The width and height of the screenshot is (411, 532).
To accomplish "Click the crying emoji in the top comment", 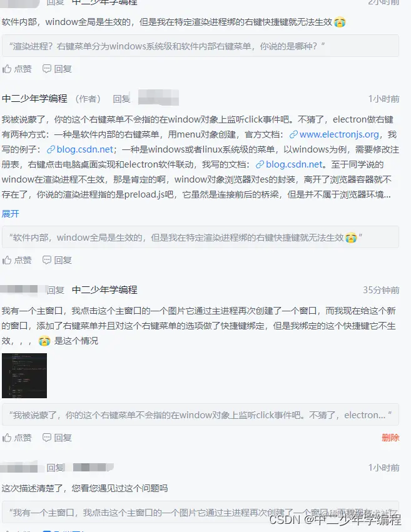I will click(340, 23).
